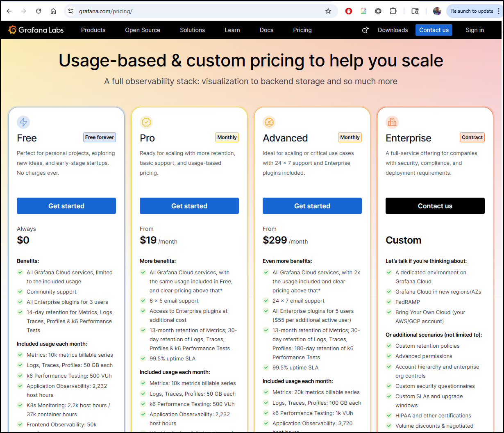Open the Products menu
Image resolution: width=504 pixels, height=433 pixels.
(x=93, y=30)
